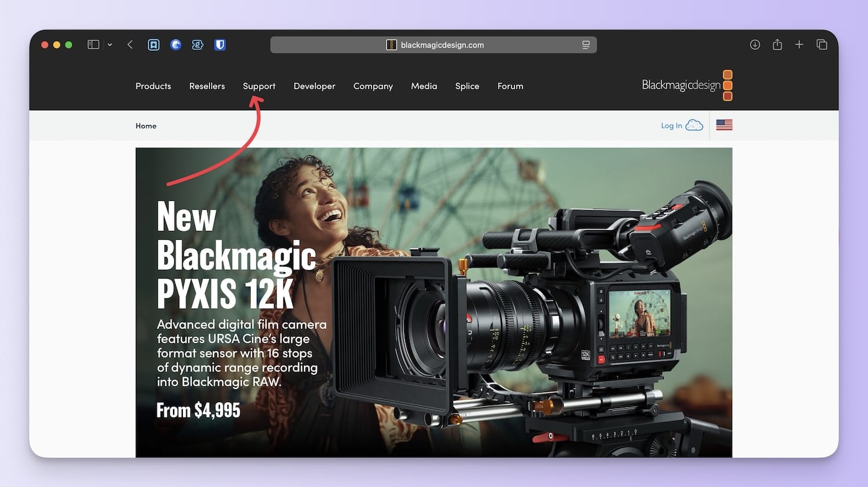Open the PYXIS 12K hero banner

coord(433,302)
